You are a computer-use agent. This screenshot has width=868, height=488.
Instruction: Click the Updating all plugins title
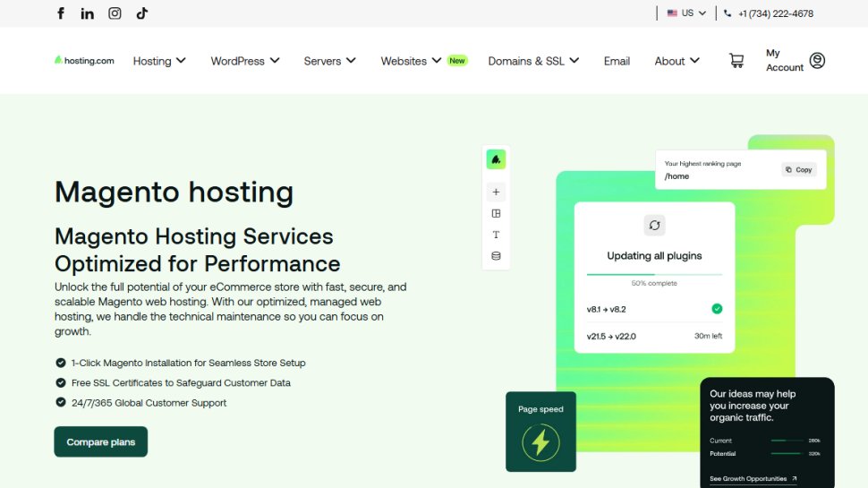coord(654,255)
